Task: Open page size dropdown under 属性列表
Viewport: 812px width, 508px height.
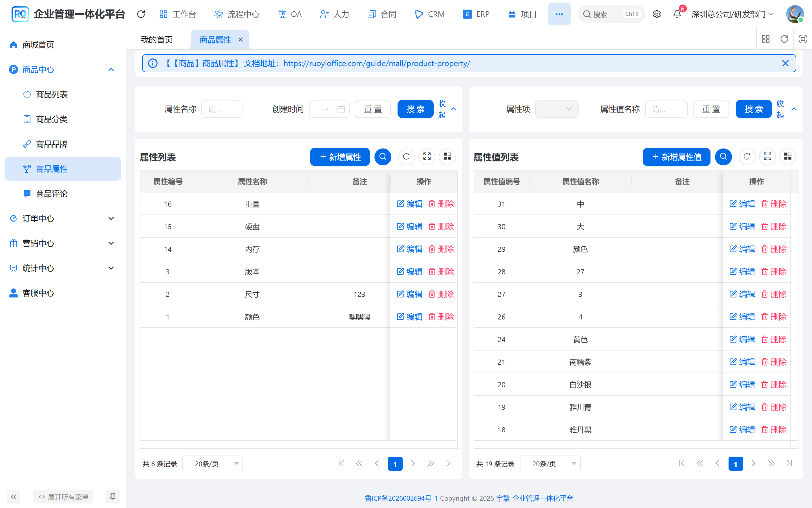Action: (x=213, y=464)
